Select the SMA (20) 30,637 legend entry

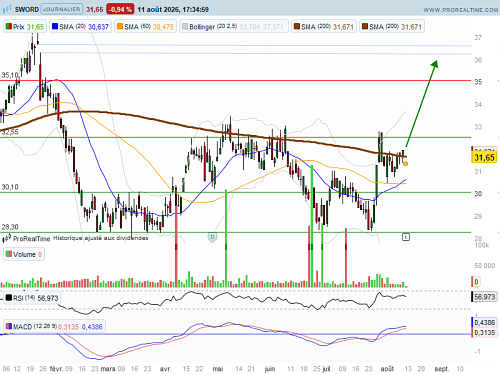pyautogui.click(x=80, y=27)
